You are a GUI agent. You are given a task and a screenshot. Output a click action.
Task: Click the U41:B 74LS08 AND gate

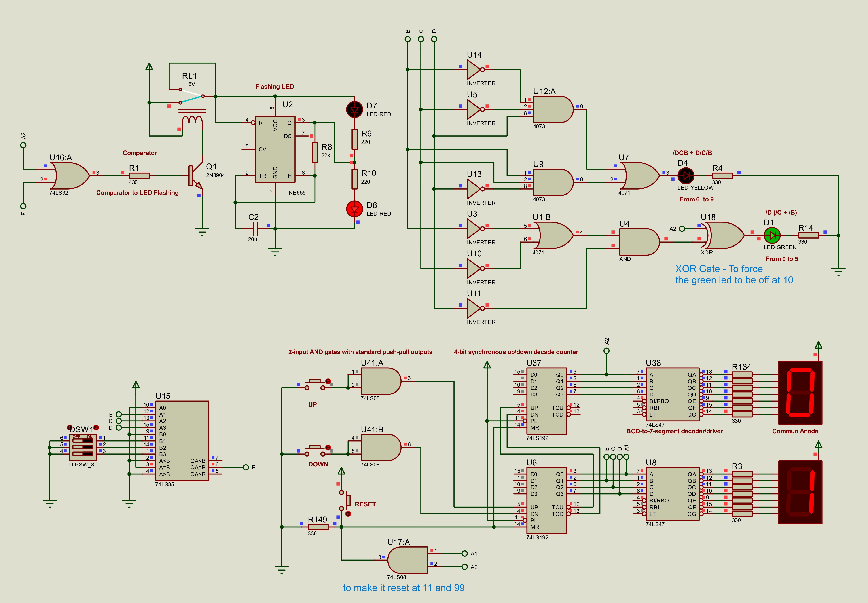(x=381, y=447)
